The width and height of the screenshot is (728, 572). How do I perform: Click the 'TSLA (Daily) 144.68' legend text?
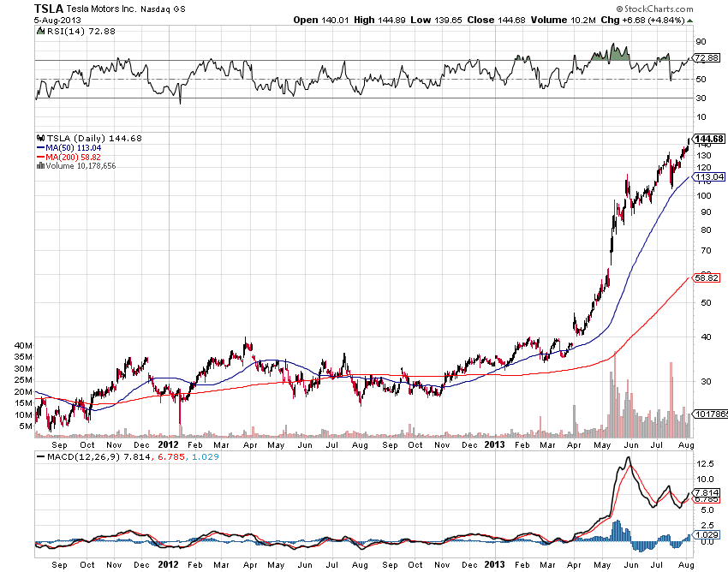tap(94, 139)
